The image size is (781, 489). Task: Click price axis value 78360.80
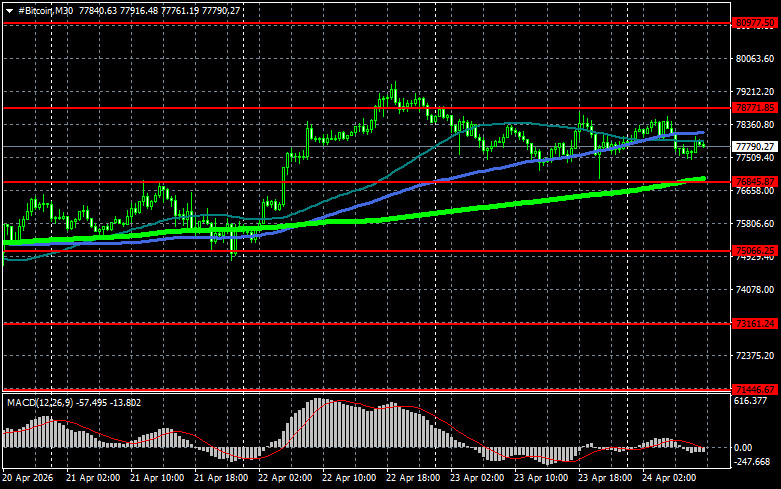pyautogui.click(x=755, y=124)
